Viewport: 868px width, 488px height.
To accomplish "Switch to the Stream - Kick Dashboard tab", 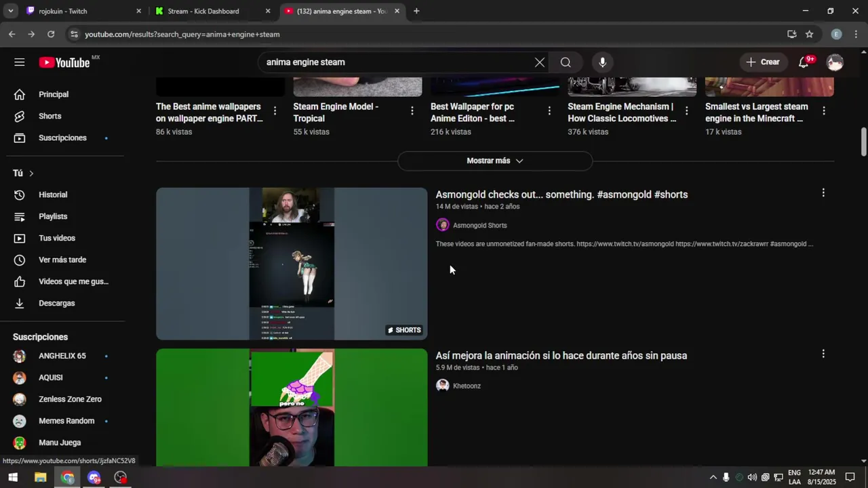I will pos(202,11).
